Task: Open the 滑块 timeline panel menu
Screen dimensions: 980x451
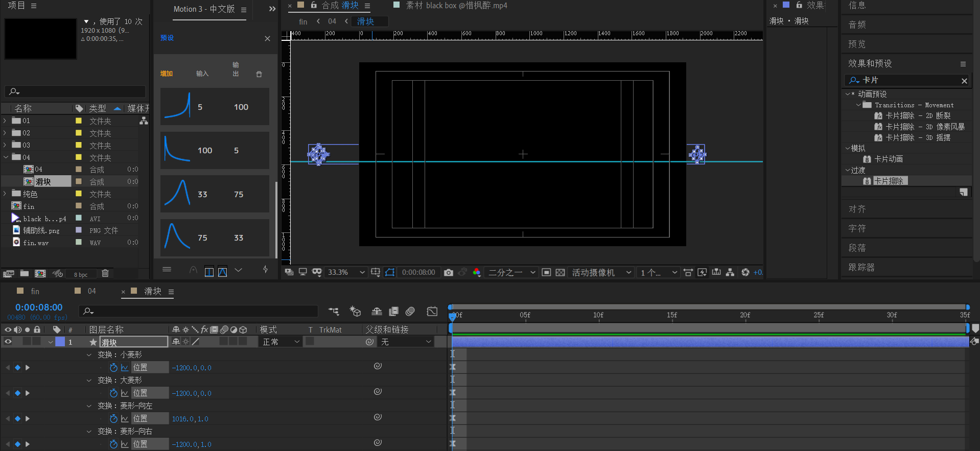Action: pyautogui.click(x=171, y=292)
